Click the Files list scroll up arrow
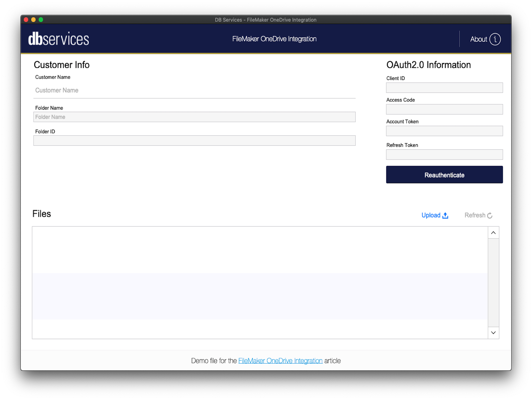The height and width of the screenshot is (400, 532). pyautogui.click(x=493, y=232)
